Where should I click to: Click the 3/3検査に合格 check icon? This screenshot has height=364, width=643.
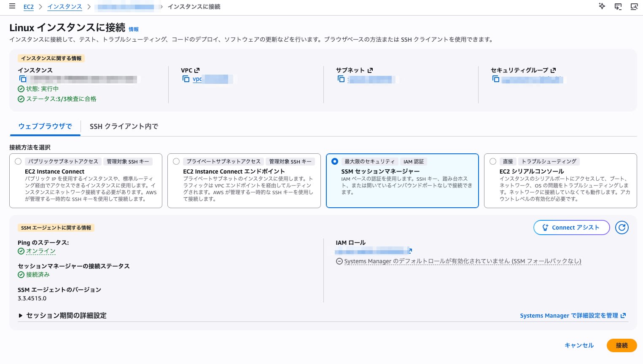21,99
